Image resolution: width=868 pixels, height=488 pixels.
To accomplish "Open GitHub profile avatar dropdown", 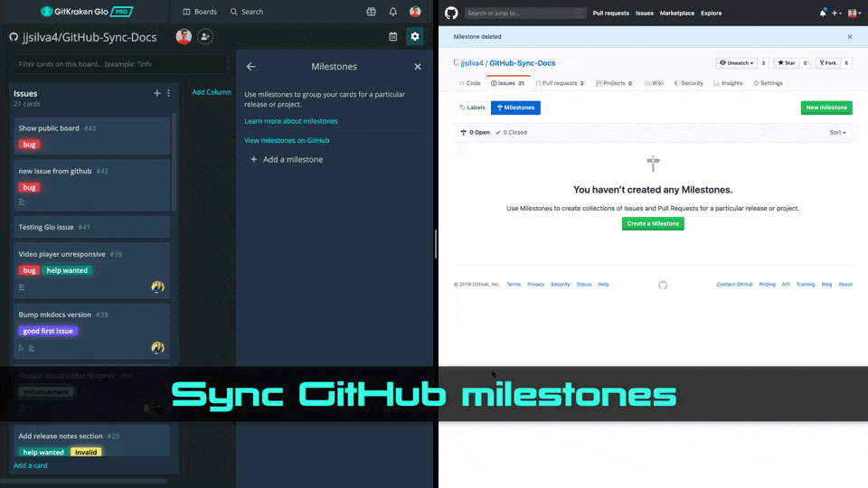I will (x=854, y=13).
